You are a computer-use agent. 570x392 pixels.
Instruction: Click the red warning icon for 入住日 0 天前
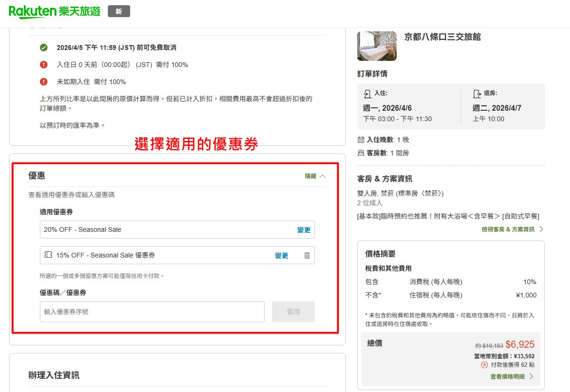(44, 65)
